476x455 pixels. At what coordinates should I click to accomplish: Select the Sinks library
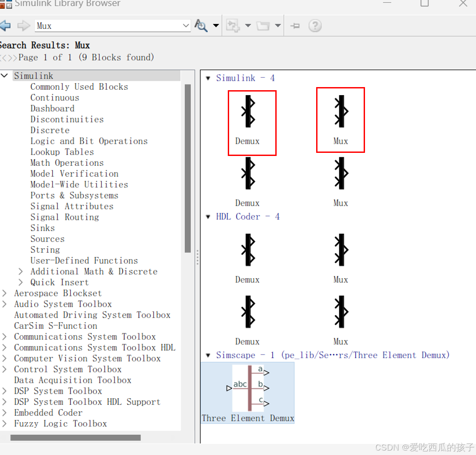(x=43, y=228)
